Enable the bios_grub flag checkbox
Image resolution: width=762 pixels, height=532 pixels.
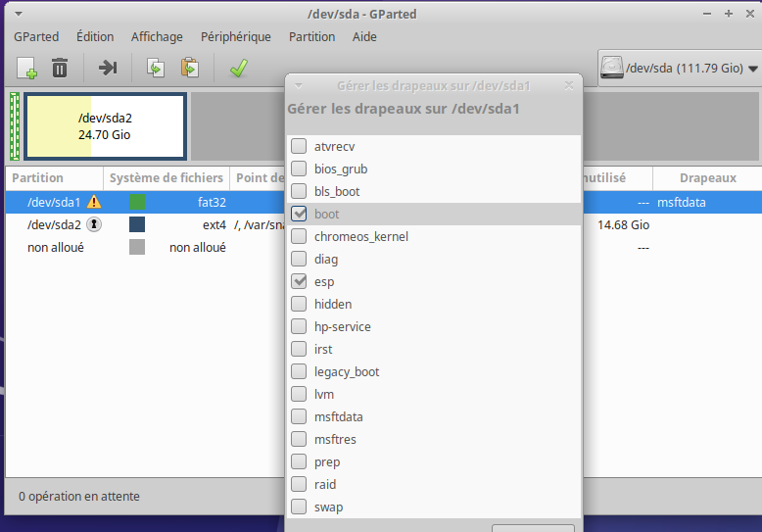[299, 169]
